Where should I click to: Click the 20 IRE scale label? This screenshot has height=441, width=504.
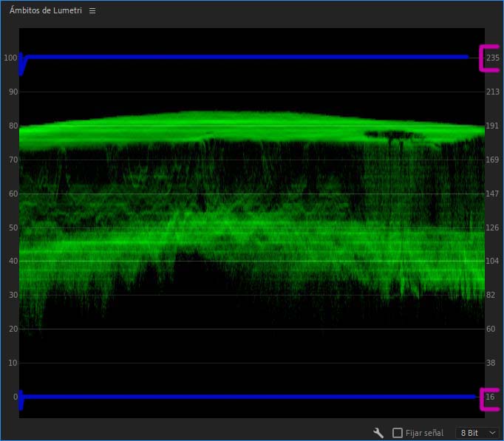click(13, 329)
